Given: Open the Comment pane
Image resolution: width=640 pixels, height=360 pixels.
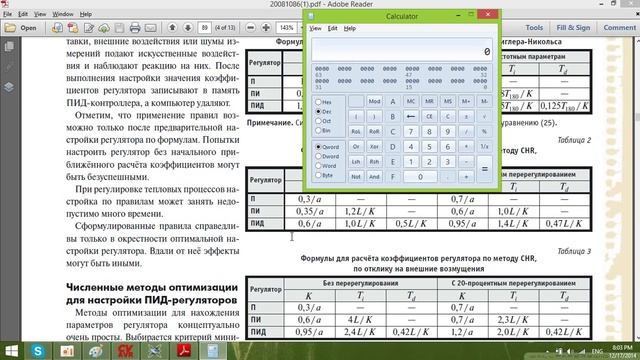Looking at the screenshot, I should pyautogui.click(x=619, y=28).
